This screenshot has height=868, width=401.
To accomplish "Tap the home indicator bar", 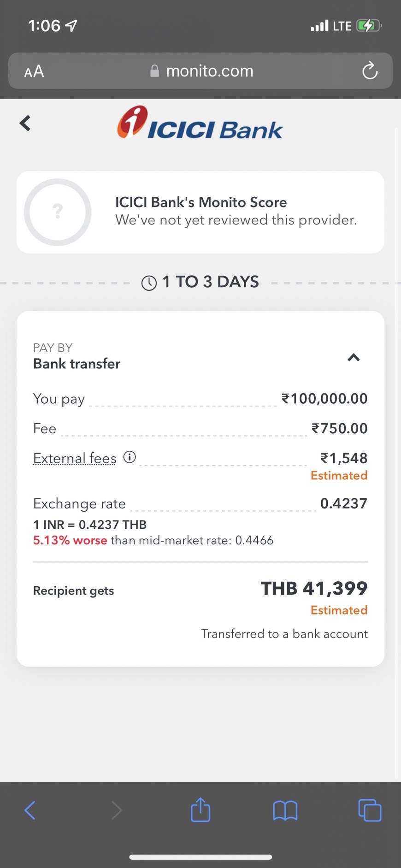I will 200,857.
